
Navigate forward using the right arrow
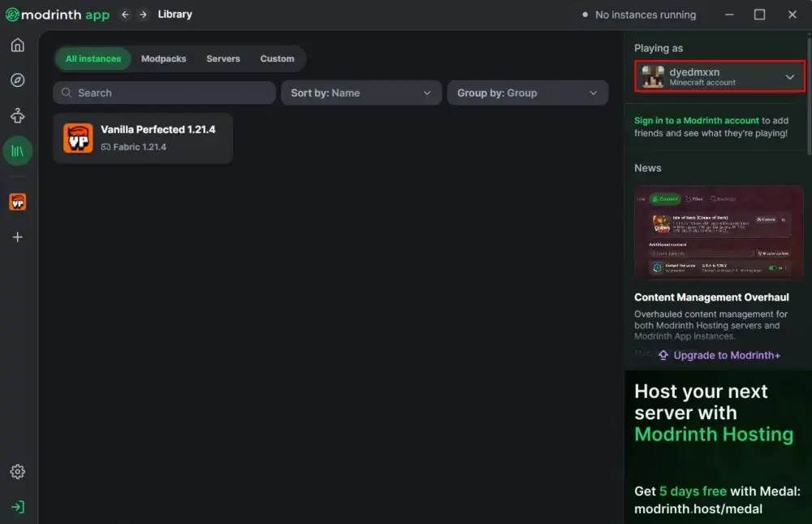click(143, 14)
